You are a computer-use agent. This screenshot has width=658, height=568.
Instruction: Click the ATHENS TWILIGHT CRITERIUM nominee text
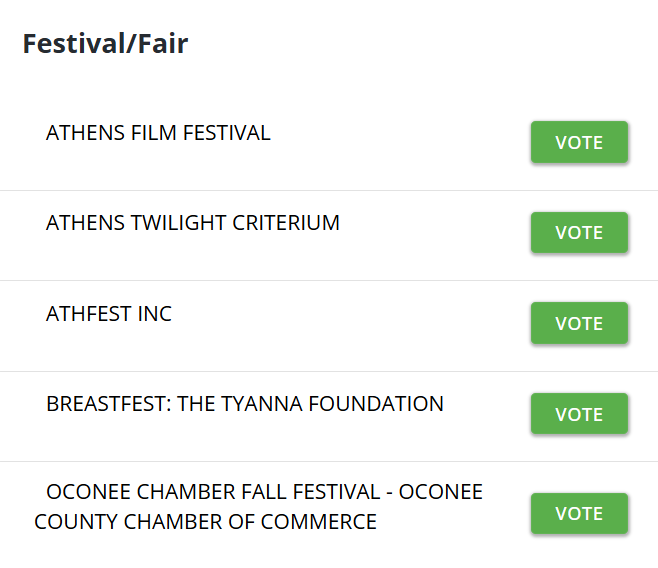click(x=193, y=223)
